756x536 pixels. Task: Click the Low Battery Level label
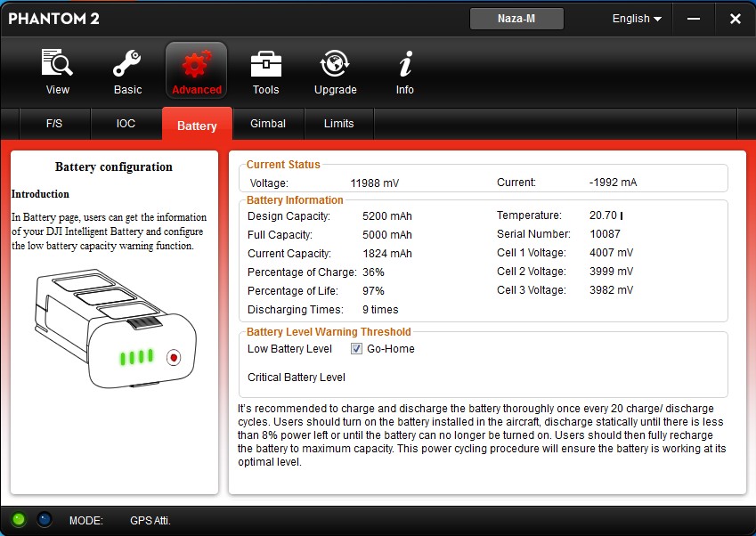tap(289, 348)
